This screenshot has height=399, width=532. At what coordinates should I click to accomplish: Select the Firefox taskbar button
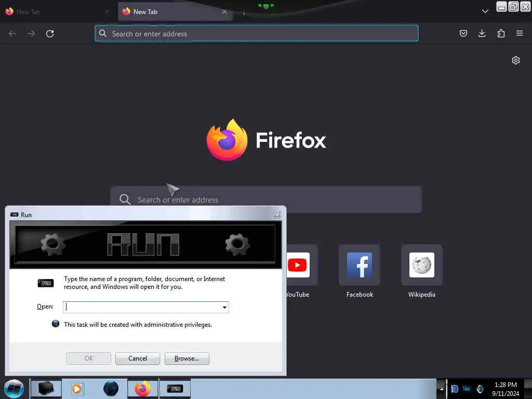[x=143, y=389]
